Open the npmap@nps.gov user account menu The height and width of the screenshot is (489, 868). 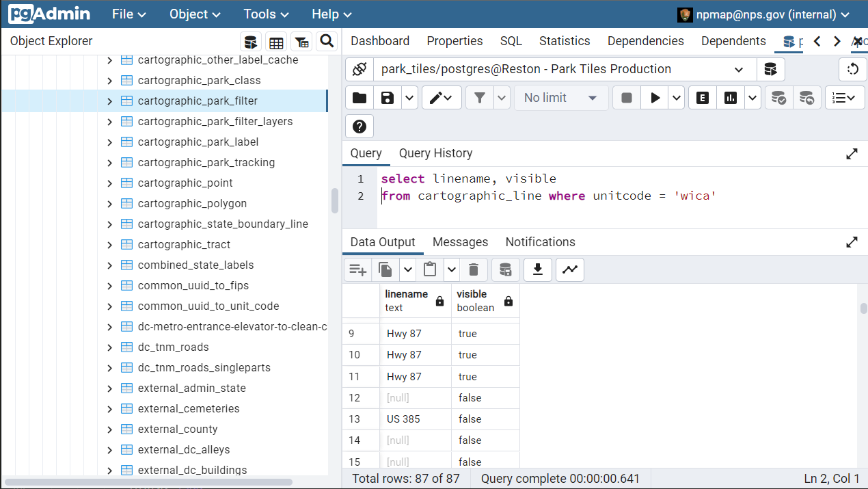(x=764, y=14)
